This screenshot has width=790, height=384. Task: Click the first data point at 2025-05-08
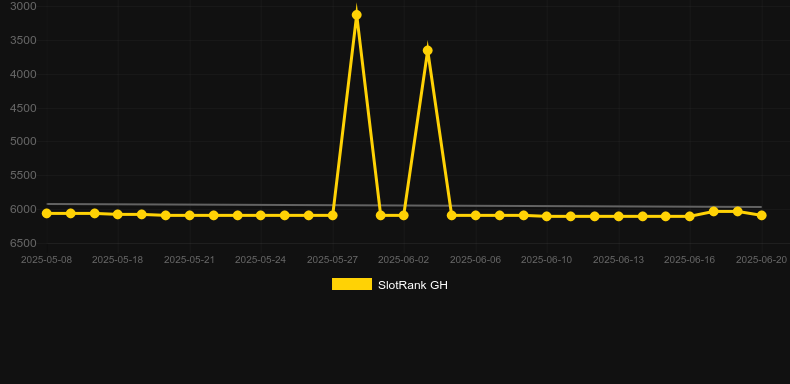[47, 214]
